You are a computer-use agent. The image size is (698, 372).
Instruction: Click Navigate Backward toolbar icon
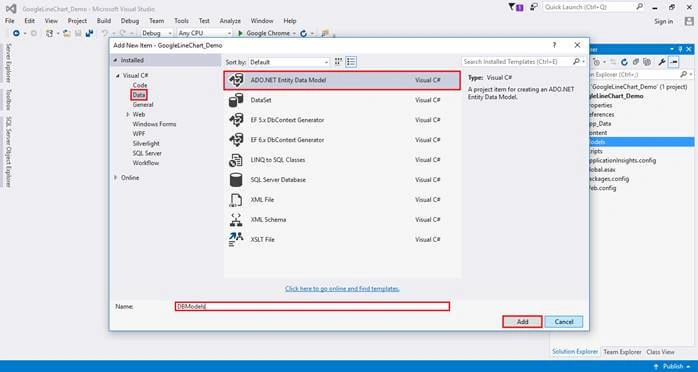(x=16, y=33)
